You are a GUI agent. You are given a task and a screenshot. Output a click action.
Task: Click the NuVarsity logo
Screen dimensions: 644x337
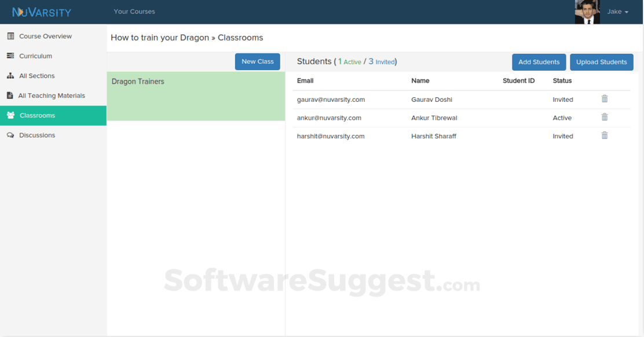(42, 12)
